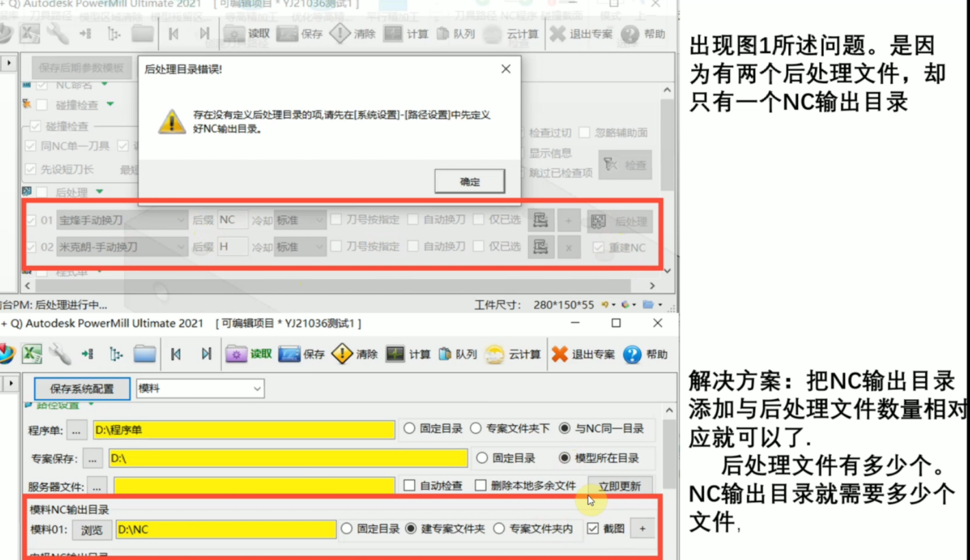970x560 pixels.
Task: Click ... browse button for 程序单
Action: tap(76, 430)
